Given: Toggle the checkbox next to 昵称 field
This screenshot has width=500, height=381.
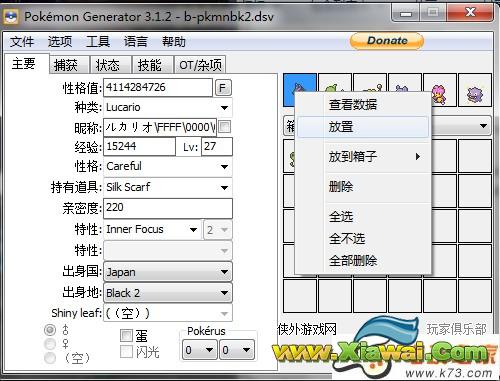Looking at the screenshot, I should point(225,127).
